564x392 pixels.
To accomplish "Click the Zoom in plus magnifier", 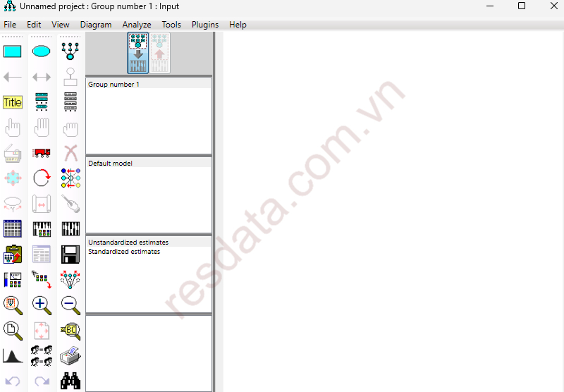I will point(42,305).
